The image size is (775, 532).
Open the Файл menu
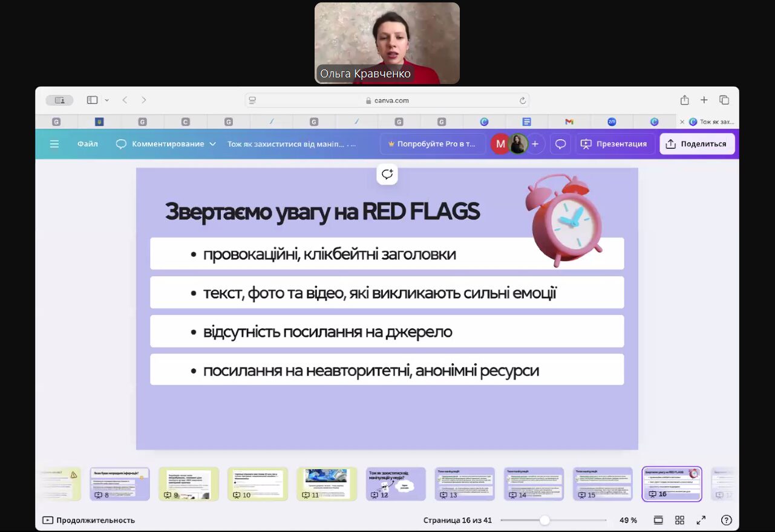pos(87,144)
